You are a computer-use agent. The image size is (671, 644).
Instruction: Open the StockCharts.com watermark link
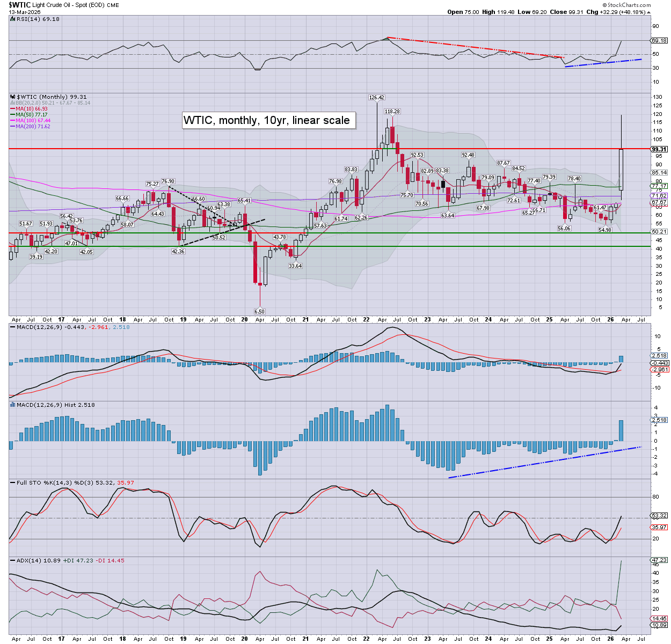pos(625,4)
